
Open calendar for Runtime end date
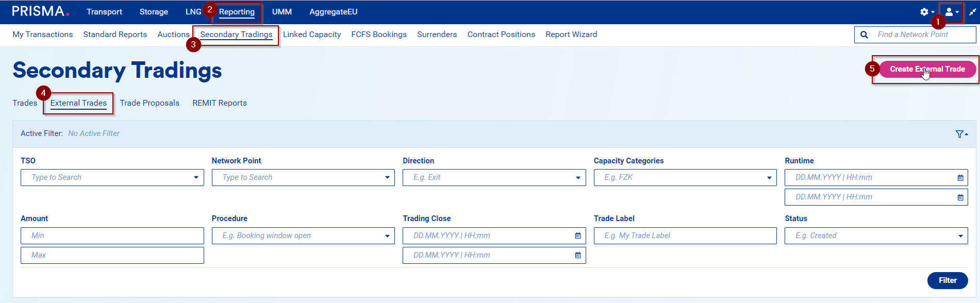point(960,197)
